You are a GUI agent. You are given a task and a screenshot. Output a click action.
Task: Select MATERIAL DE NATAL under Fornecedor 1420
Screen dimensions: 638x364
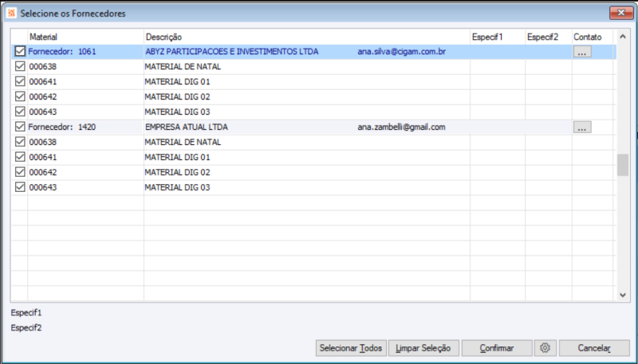coord(183,143)
